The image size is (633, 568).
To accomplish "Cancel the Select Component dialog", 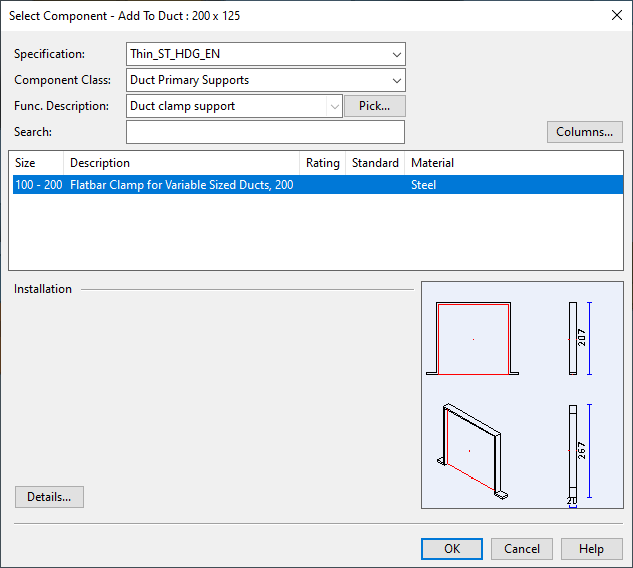I will (522, 549).
